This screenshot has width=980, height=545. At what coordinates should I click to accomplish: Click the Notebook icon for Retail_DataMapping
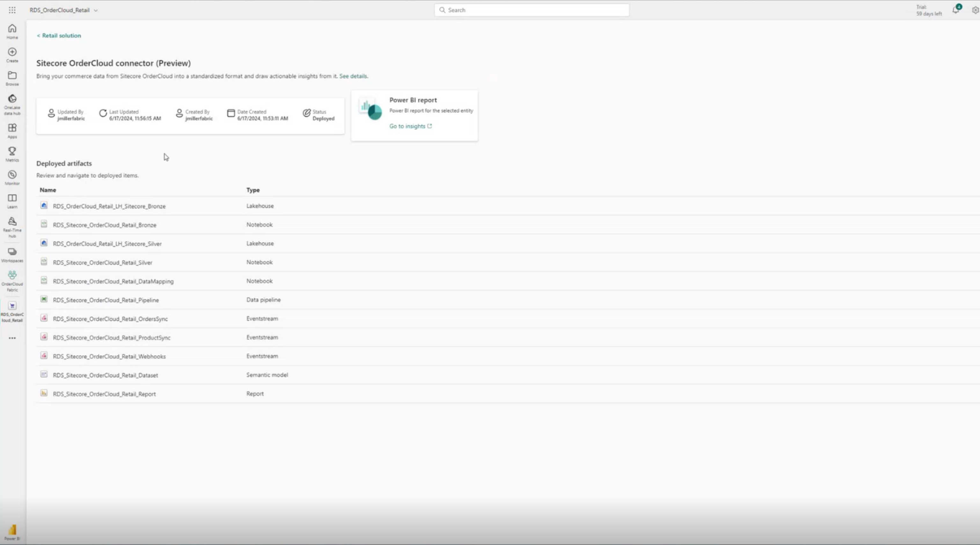point(44,280)
